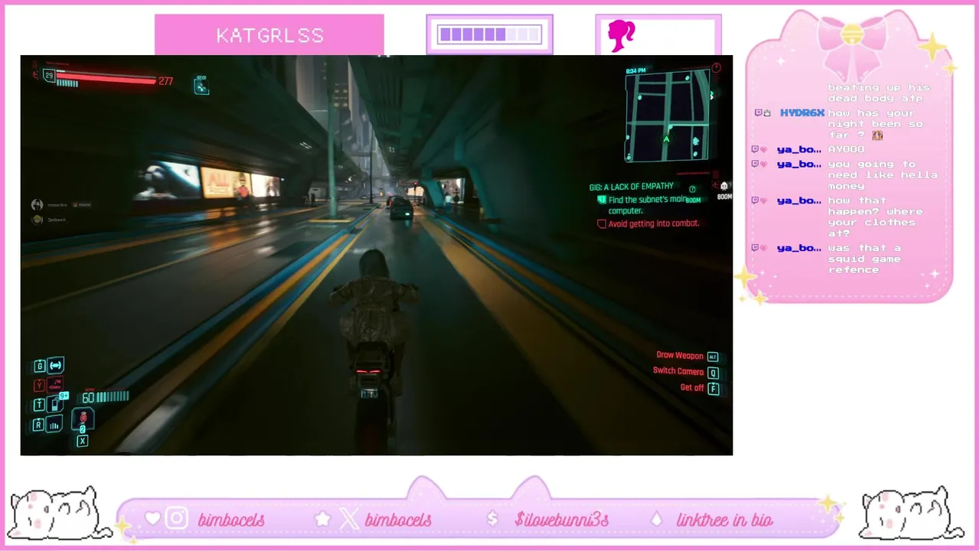The image size is (980, 551).
Task: Click the 'was that a squid game' message
Action: click(x=864, y=259)
